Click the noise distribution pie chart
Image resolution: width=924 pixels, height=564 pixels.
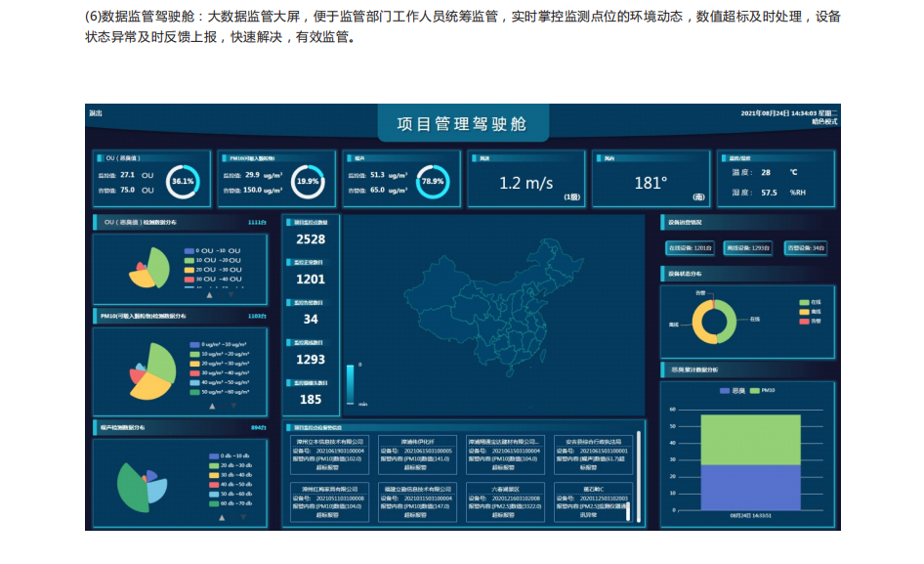142,486
